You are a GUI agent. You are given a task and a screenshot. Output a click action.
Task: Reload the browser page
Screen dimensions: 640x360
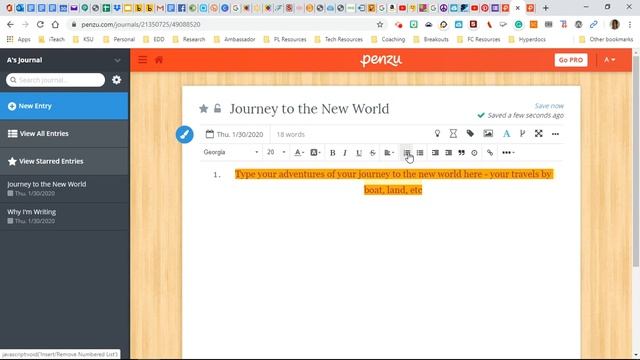40,24
